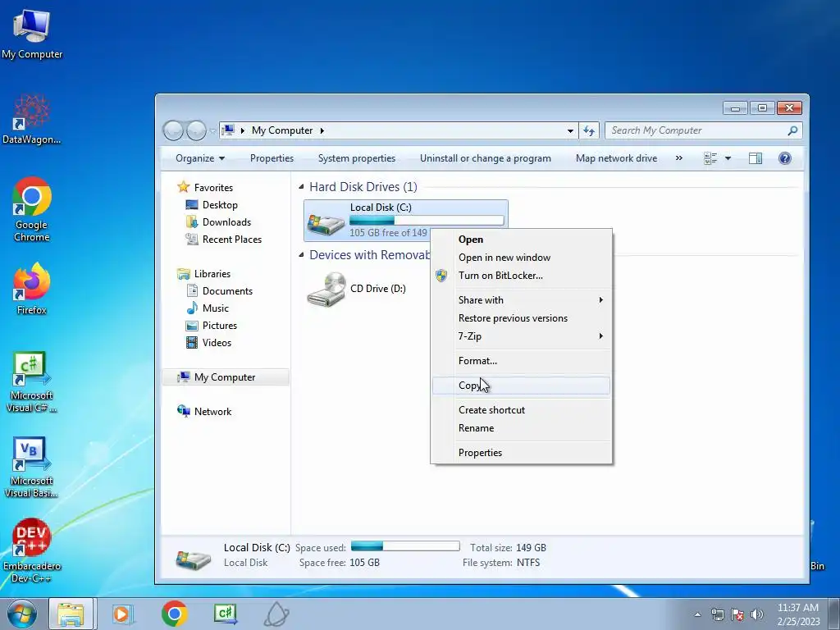
Task: Click the Windows Start button
Action: (21, 614)
